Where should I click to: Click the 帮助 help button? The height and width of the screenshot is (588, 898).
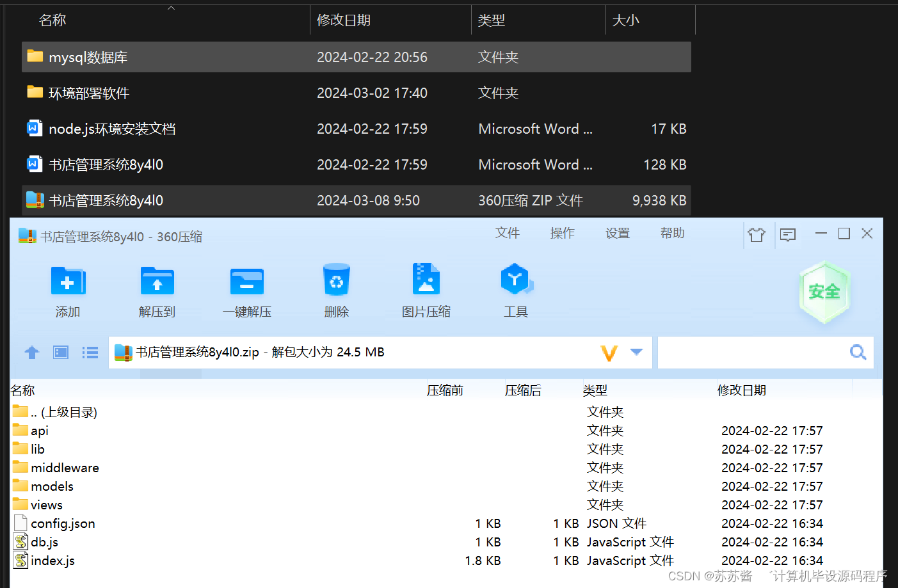[672, 233]
